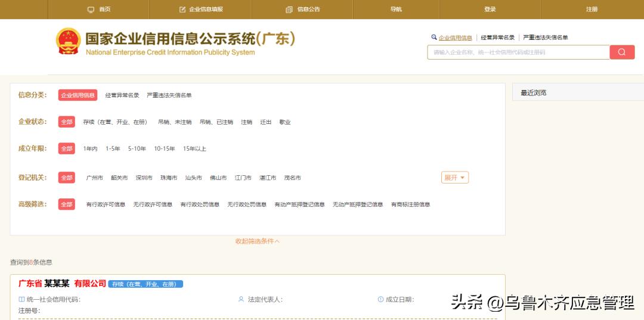Select 经营异常名录 tab above search box
644x320 pixels.
[x=497, y=38]
